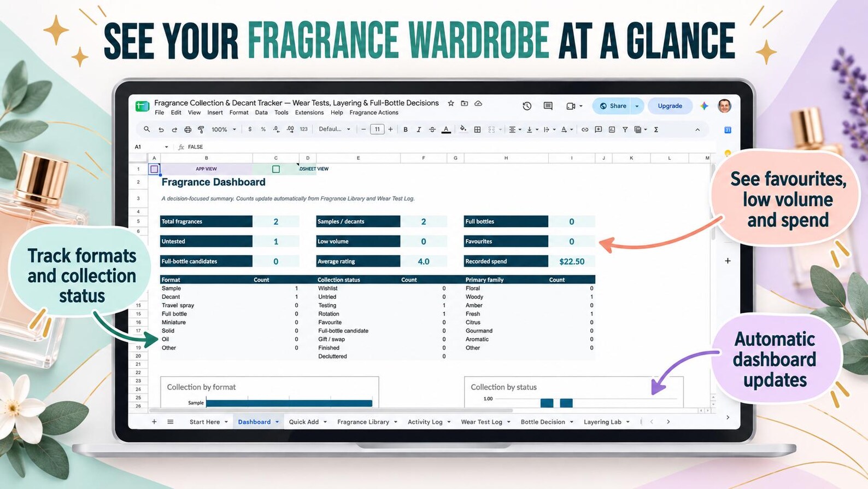Expand the Share options arrow
The height and width of the screenshot is (489, 868).
point(637,106)
